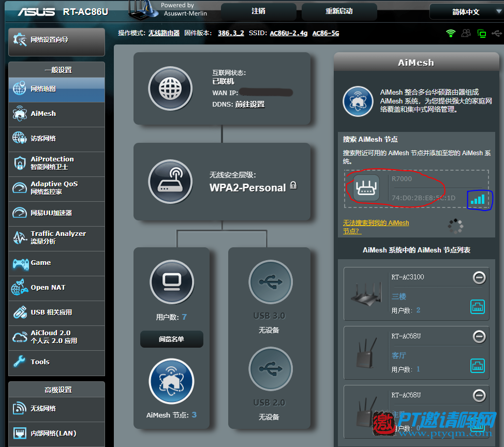Select 网络地图 in the sidebar
Viewport: 504px width, 447px height.
click(x=56, y=90)
